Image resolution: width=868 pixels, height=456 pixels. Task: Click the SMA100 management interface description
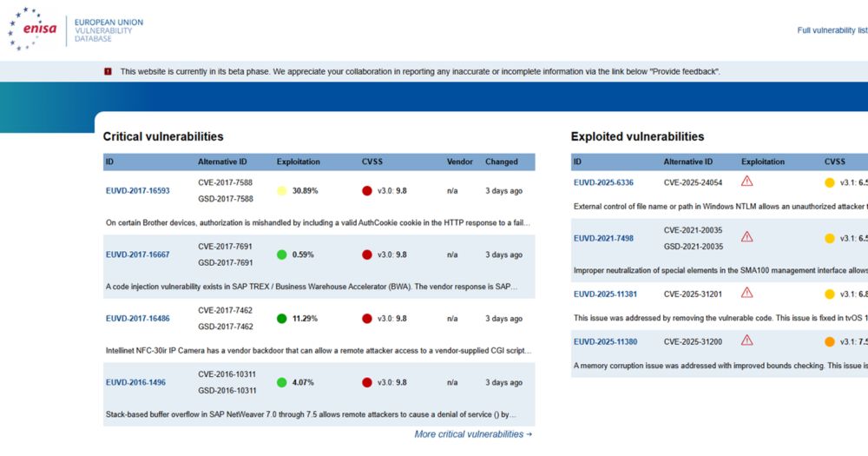(720, 270)
